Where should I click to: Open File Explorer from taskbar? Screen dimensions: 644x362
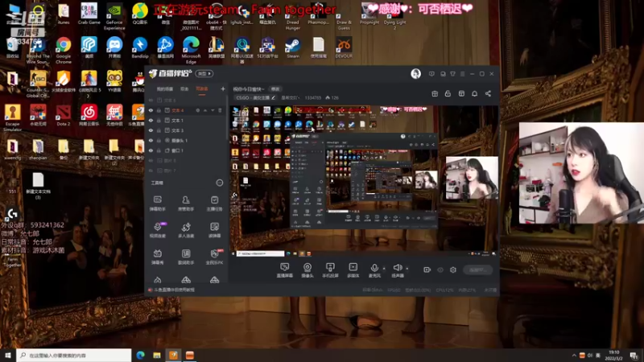(x=157, y=355)
